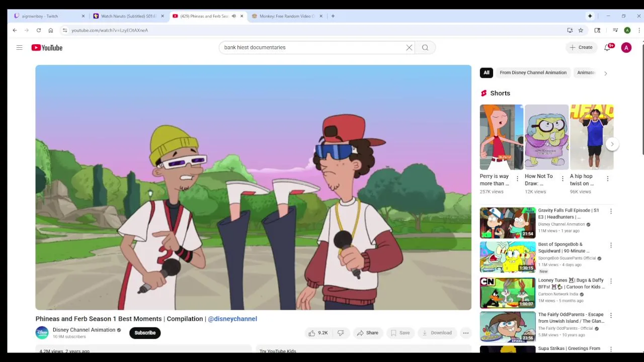This screenshot has width=644, height=362.
Task: Click the Create button
Action: [x=581, y=47]
